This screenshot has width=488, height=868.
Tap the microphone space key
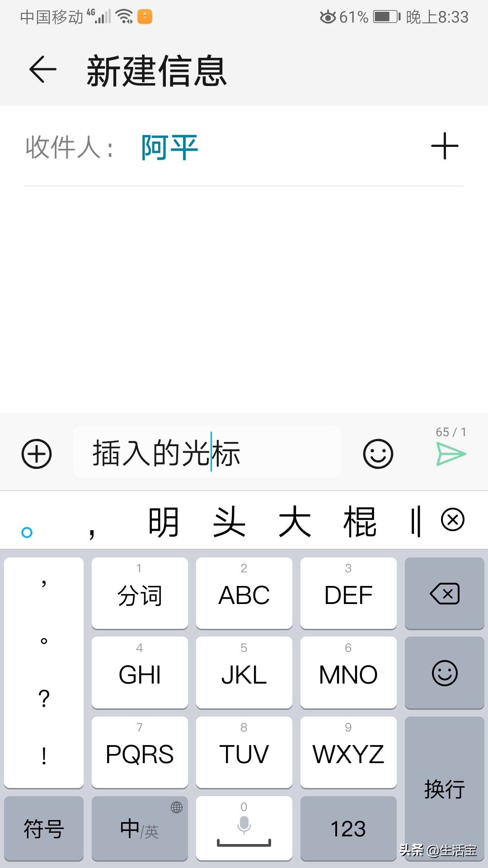244,828
